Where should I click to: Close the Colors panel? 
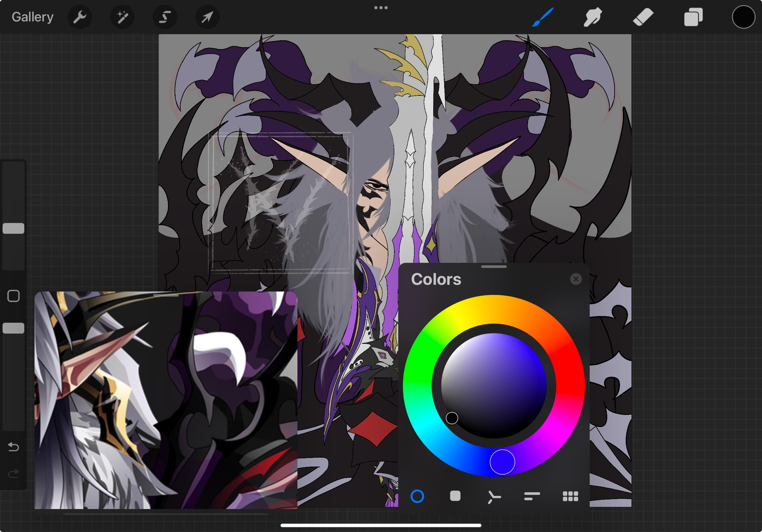pos(576,279)
